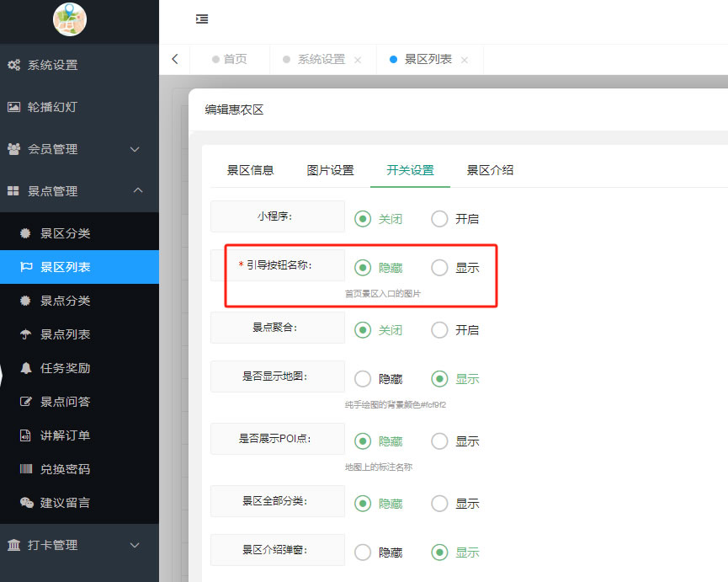Screen dimensions: 728x582
Task: Click the tab scroll-left arrow
Action: pos(175,59)
